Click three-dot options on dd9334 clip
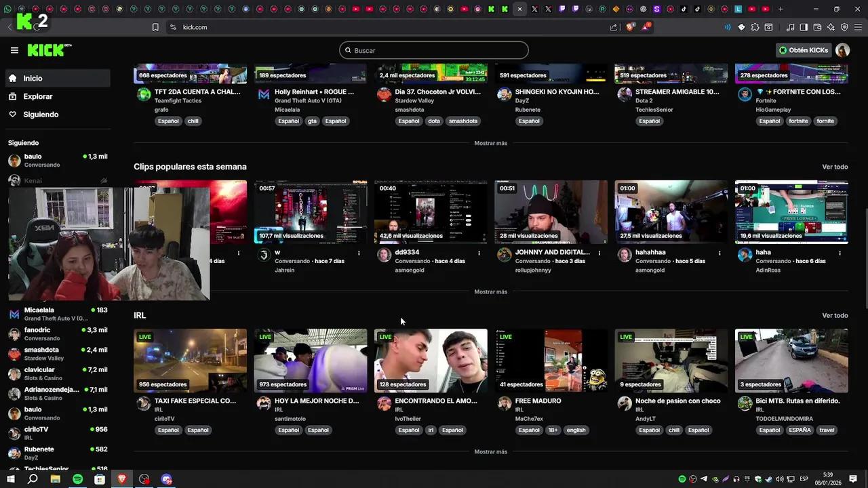The image size is (868, 488). tap(479, 253)
